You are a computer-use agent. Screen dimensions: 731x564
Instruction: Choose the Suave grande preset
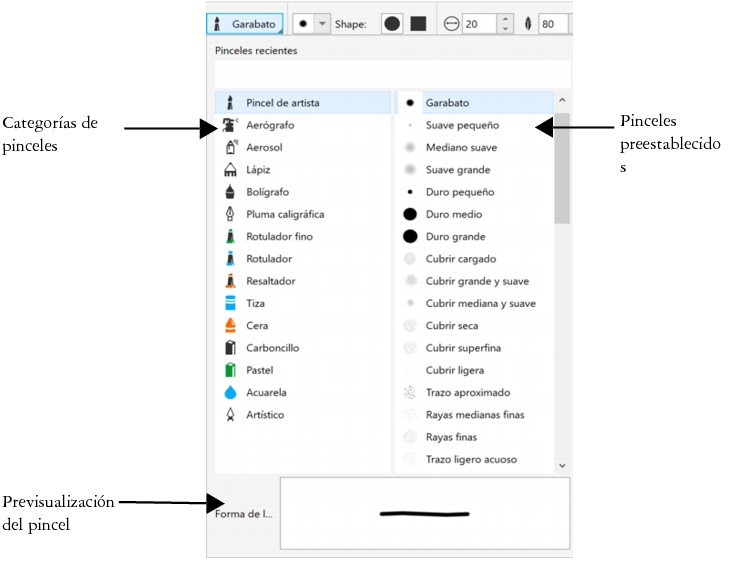[x=457, y=170]
